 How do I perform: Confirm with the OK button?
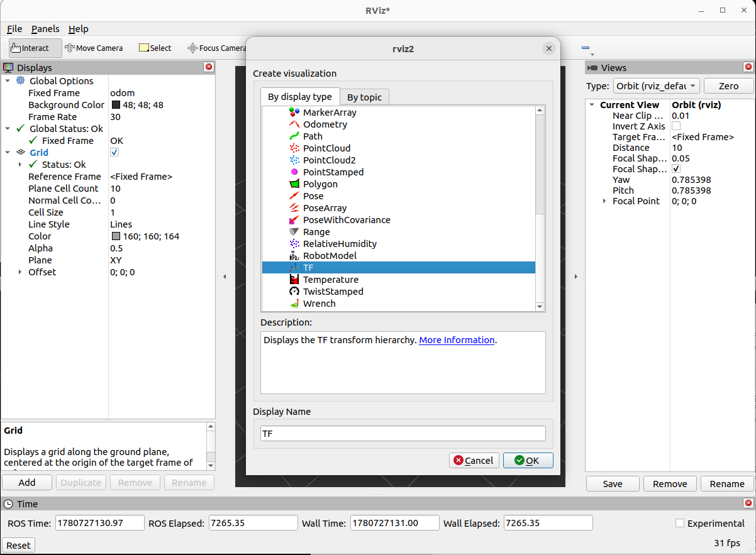point(528,460)
